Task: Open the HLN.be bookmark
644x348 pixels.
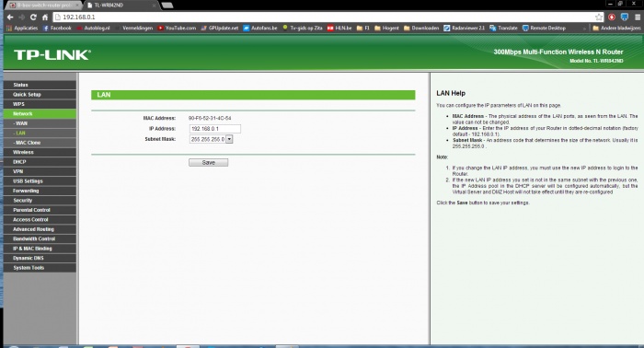Action: click(x=339, y=28)
